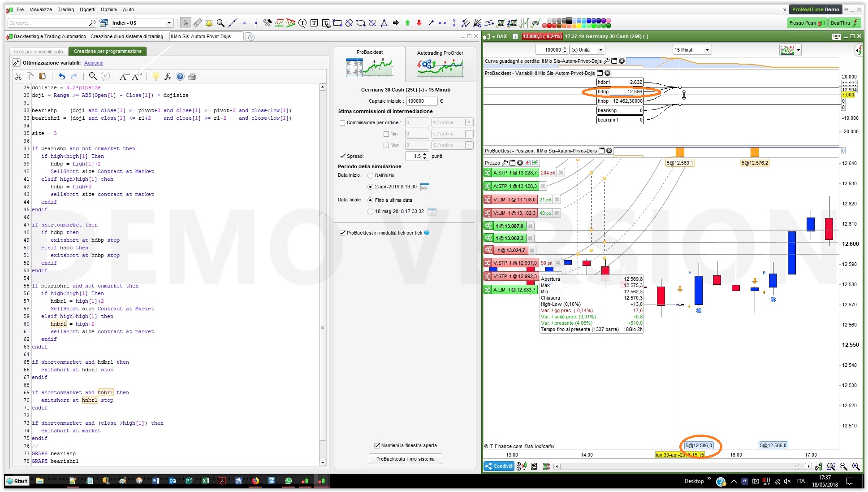Image resolution: width=868 pixels, height=492 pixels.
Task: Open the Indici - US dropdown
Action: click(168, 23)
